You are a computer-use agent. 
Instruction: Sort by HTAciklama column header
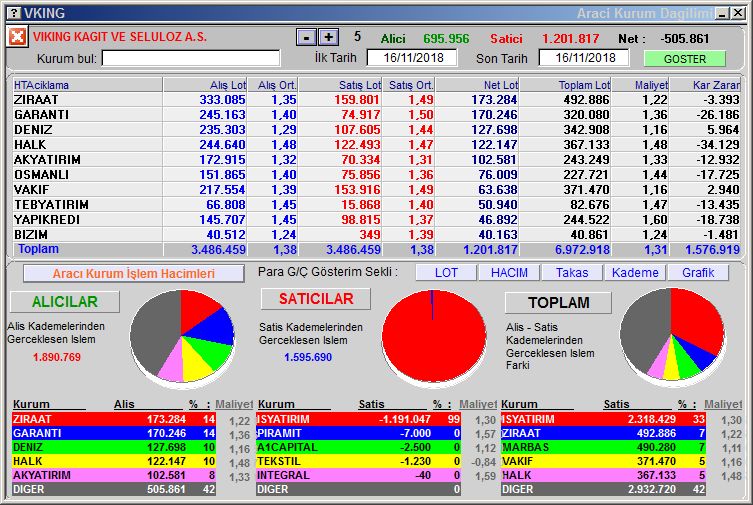click(x=87, y=85)
